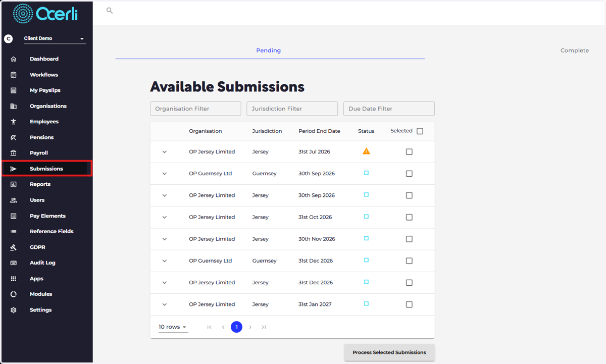Viewport: 606px width, 364px height.
Task: Click the Employees person icon
Action: click(14, 122)
